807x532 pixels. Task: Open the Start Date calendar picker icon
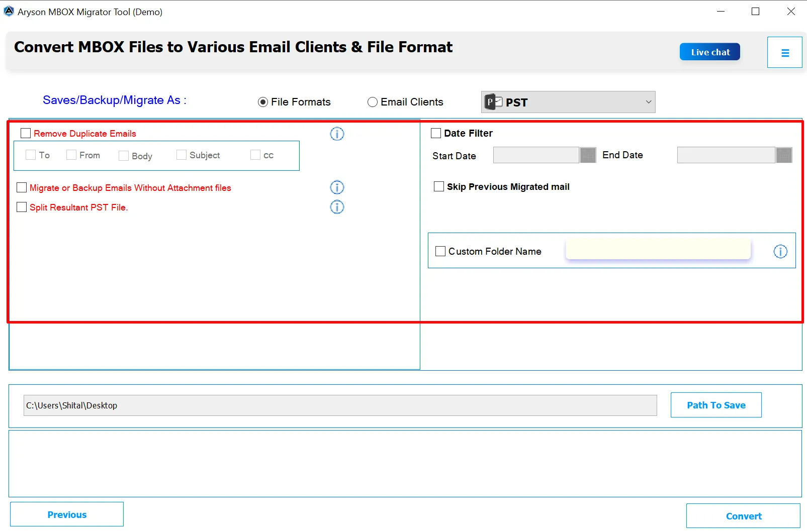588,155
